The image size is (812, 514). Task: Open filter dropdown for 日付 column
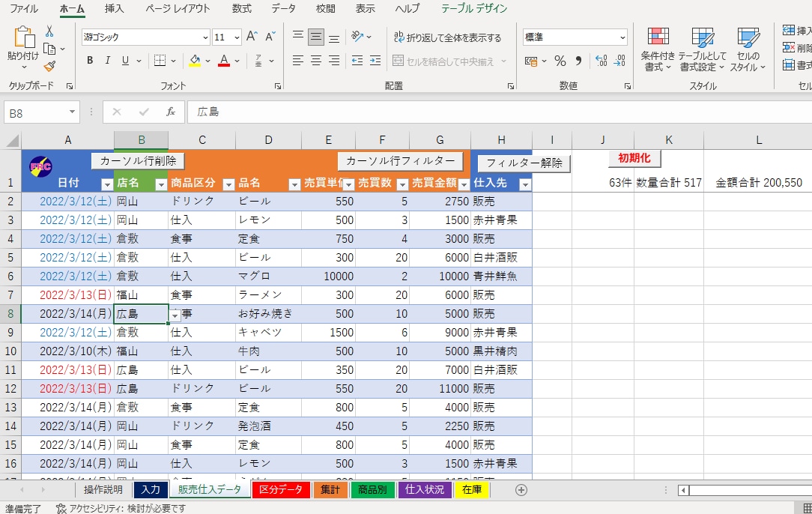[106, 184]
